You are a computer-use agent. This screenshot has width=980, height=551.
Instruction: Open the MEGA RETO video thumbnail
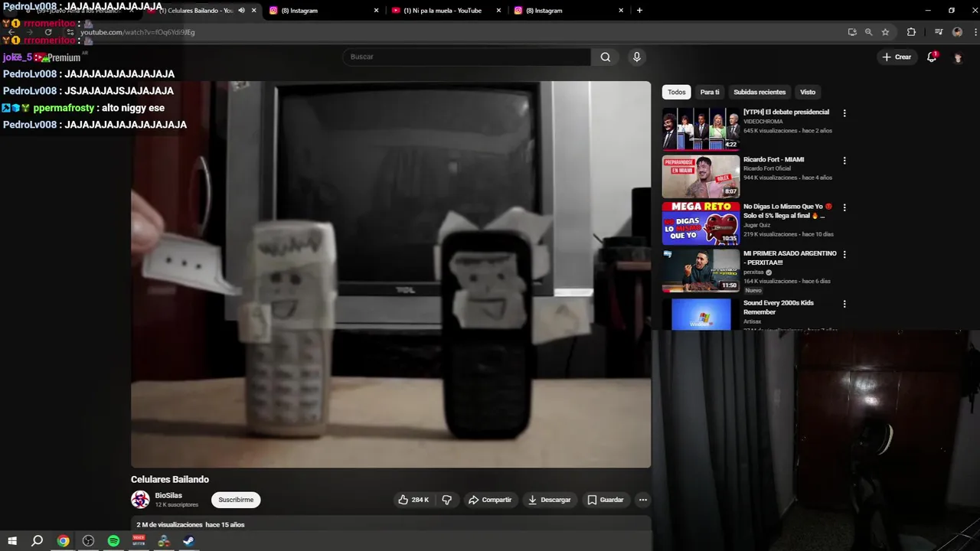coord(701,223)
